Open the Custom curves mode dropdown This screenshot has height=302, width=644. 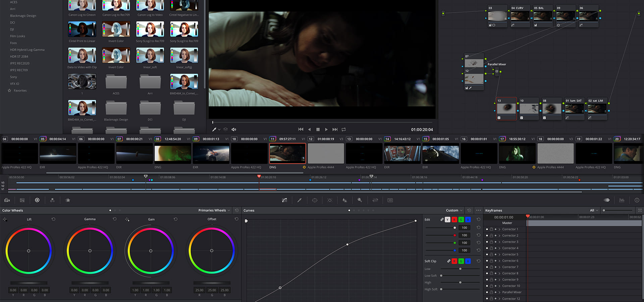[x=454, y=210]
